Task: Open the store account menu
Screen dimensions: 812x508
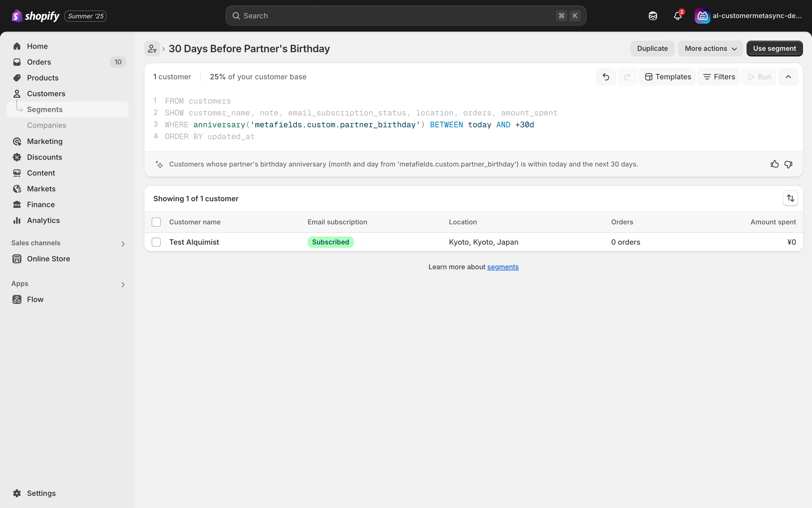Action: (x=748, y=16)
